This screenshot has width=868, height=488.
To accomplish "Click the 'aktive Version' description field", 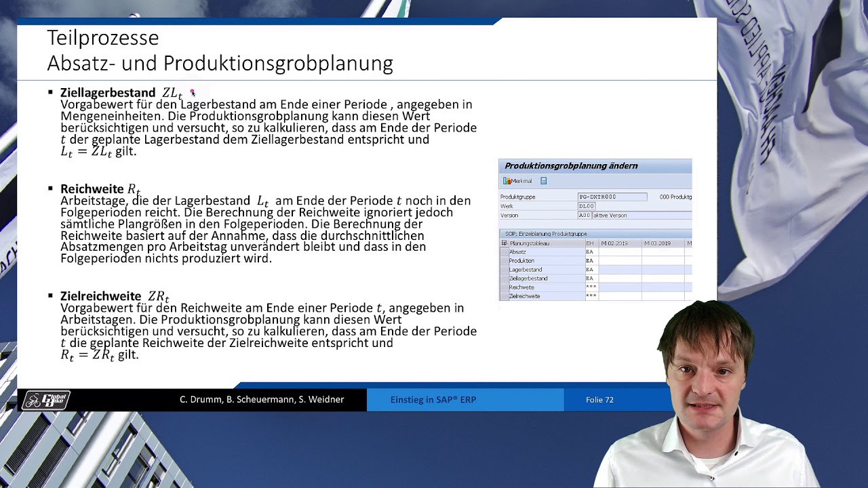I will coord(642,216).
